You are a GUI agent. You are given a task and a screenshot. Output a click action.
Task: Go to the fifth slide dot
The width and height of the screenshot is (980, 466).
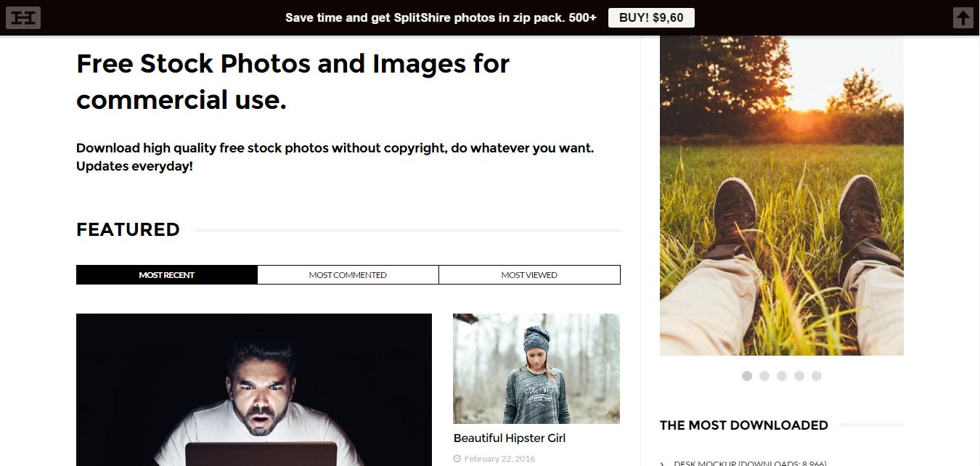pos(817,376)
